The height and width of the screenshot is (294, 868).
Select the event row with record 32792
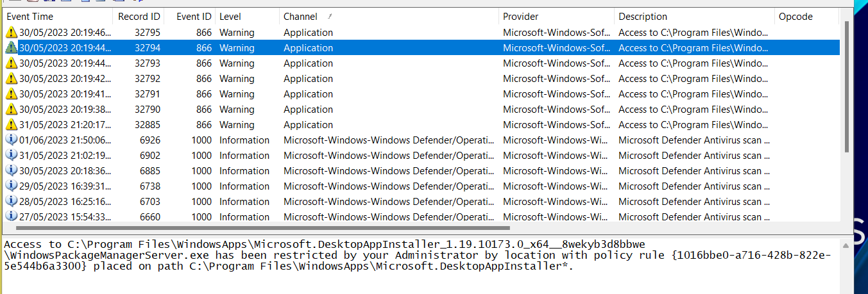tap(308, 79)
